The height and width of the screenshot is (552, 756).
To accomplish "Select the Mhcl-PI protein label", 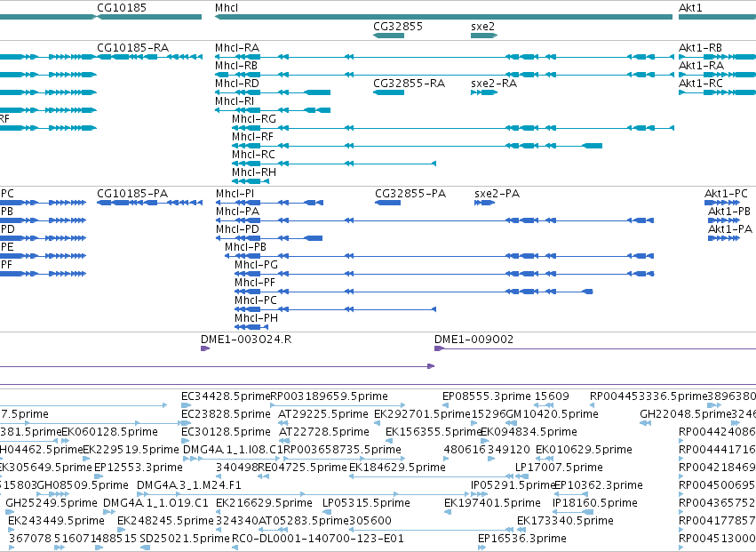I will point(235,194).
